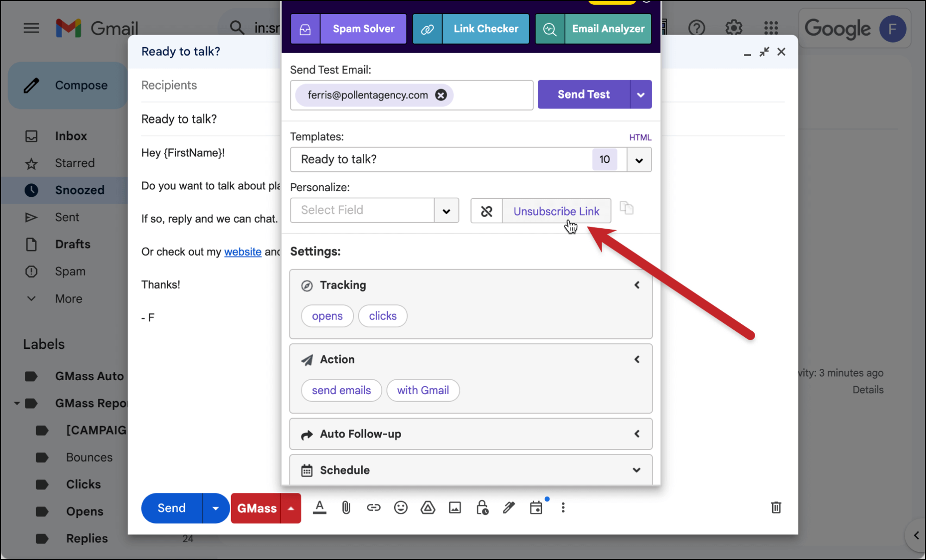Click the Send Test button
The height and width of the screenshot is (560, 926).
[x=584, y=94]
